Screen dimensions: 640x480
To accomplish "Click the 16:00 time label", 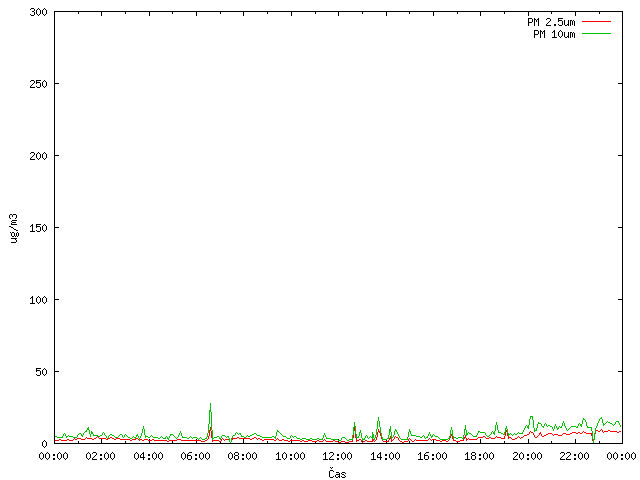I will click(x=432, y=456).
